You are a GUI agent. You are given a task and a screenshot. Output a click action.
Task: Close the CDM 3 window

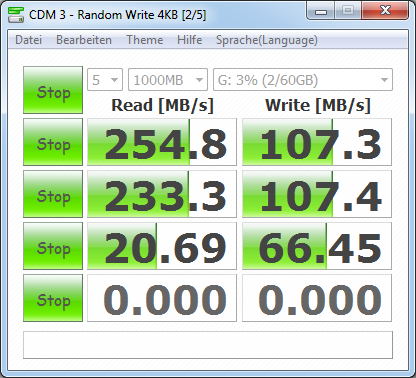385,11
